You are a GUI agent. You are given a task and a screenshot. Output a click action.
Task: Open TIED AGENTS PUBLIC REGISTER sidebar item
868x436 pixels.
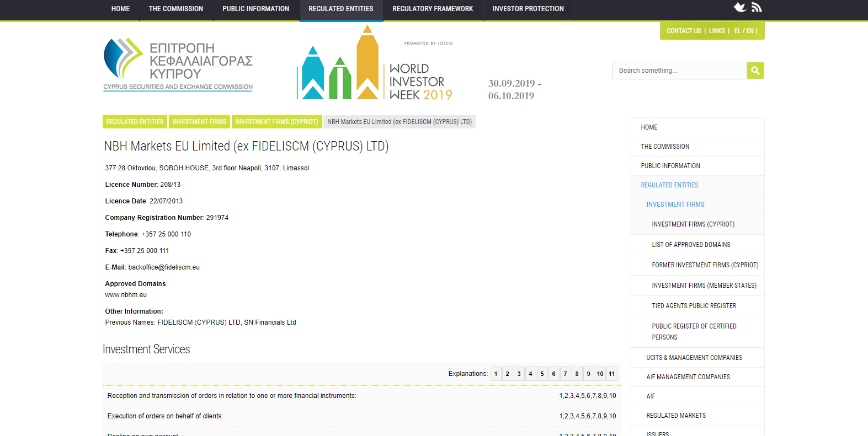click(x=697, y=306)
